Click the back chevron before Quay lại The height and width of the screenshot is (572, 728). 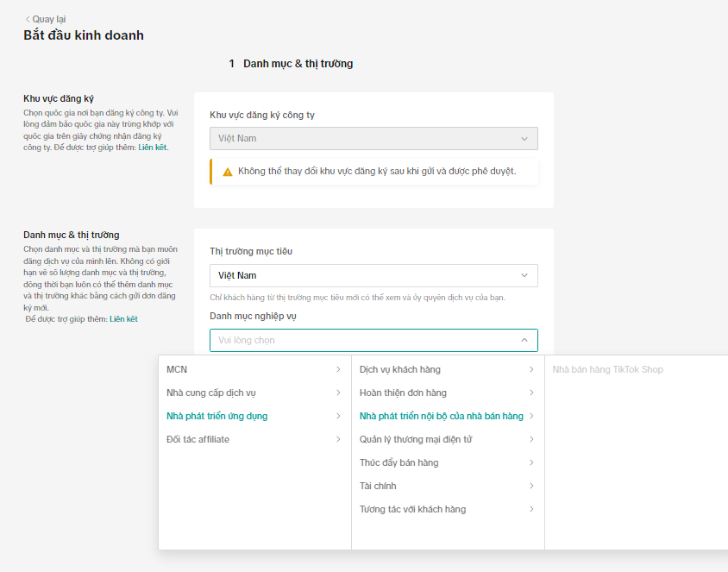[28, 18]
